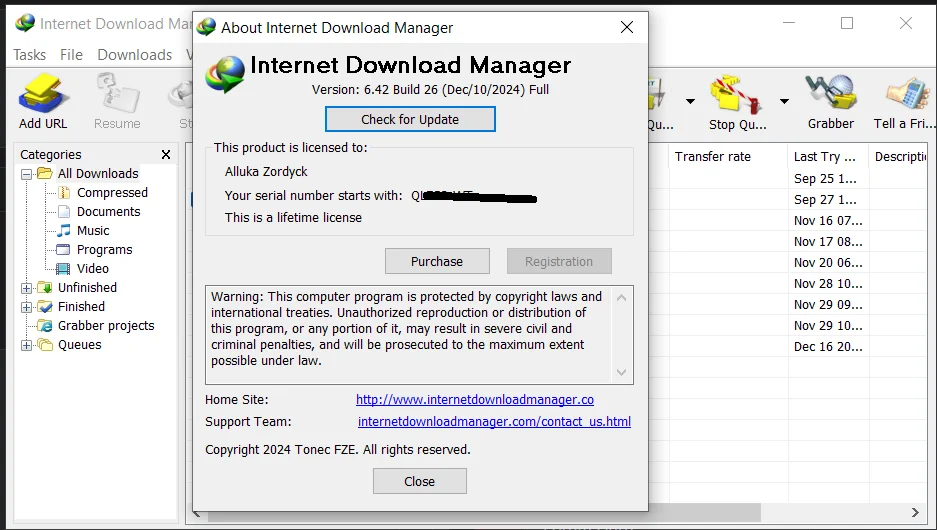Open the Grabber tool

coord(831,93)
